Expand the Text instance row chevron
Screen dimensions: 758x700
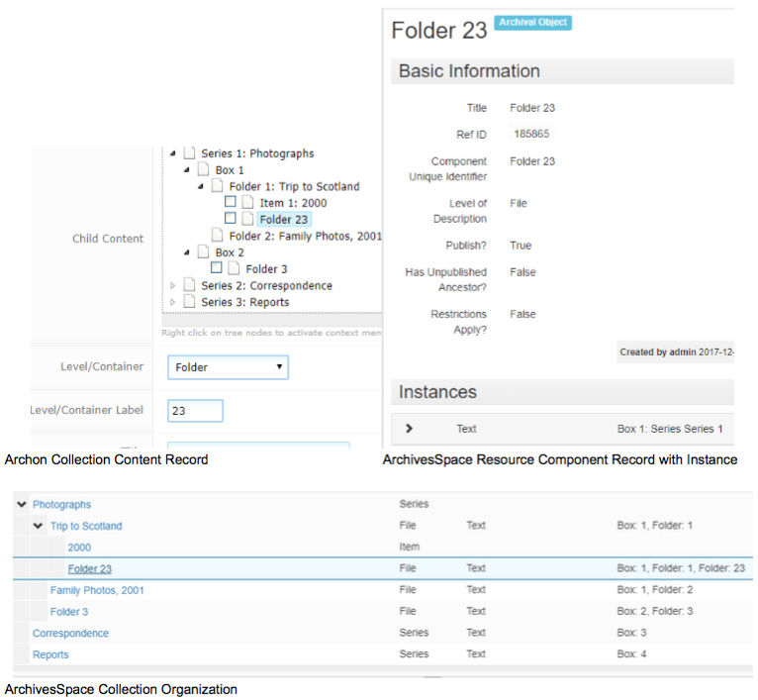409,429
